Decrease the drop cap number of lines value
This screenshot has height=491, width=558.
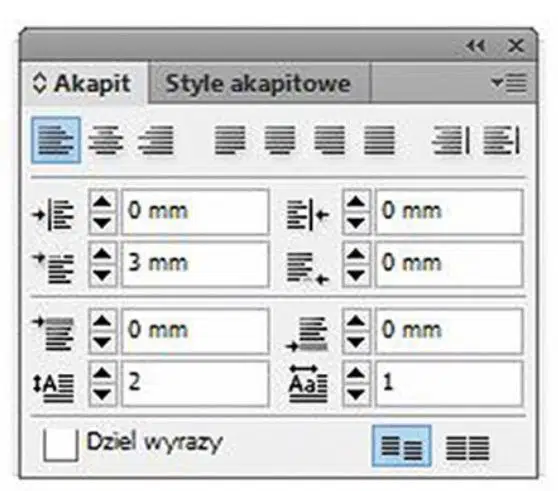click(102, 394)
